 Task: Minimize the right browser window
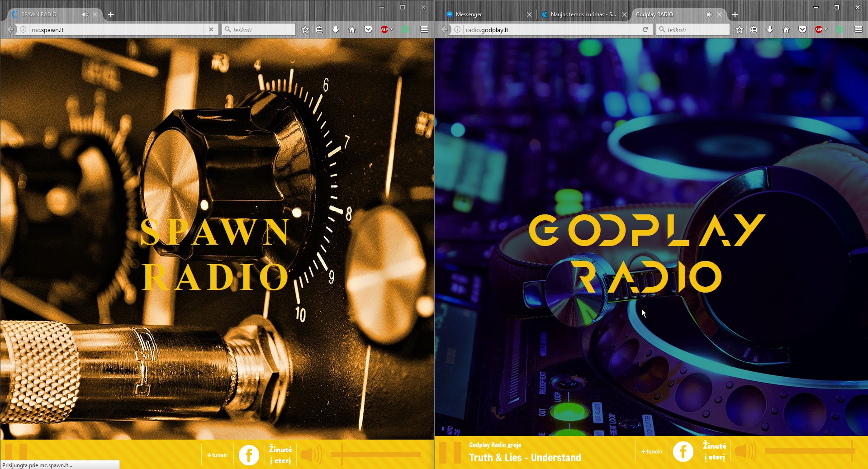pyautogui.click(x=816, y=7)
